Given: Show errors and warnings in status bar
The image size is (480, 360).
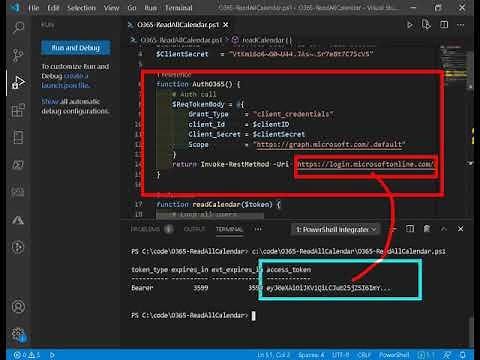Looking at the screenshot, I should 27,355.
